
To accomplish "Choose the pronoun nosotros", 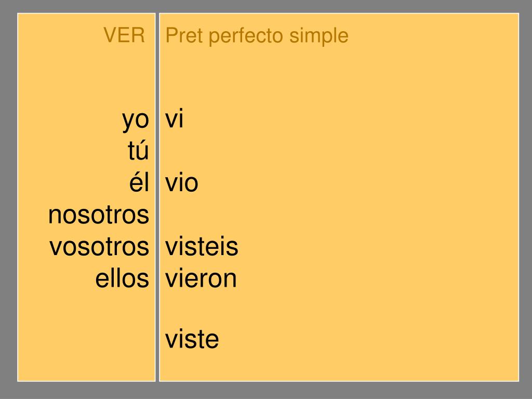I will (99, 215).
